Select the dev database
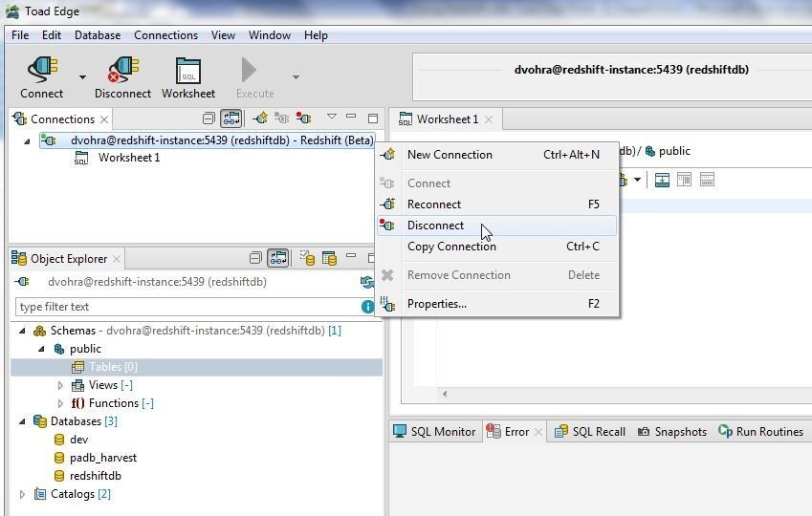This screenshot has width=812, height=516. (x=78, y=440)
